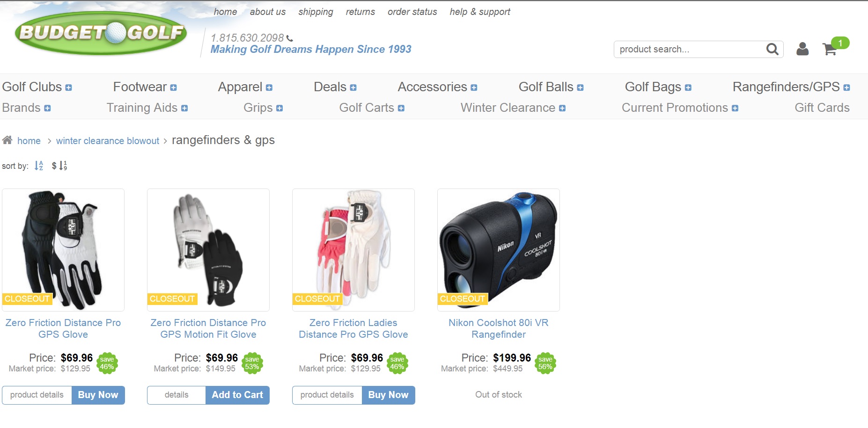The image size is (868, 428).
Task: Sort products by price icon
Action: (x=59, y=166)
